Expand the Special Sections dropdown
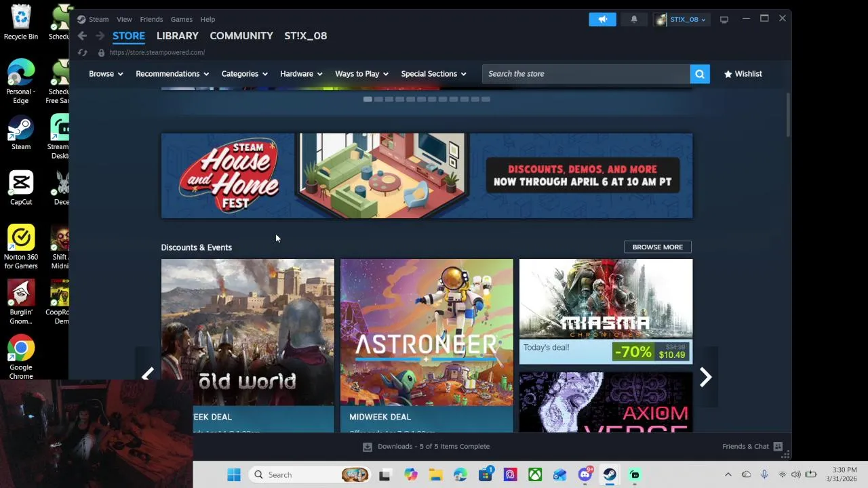The height and width of the screenshot is (488, 868). pos(433,74)
